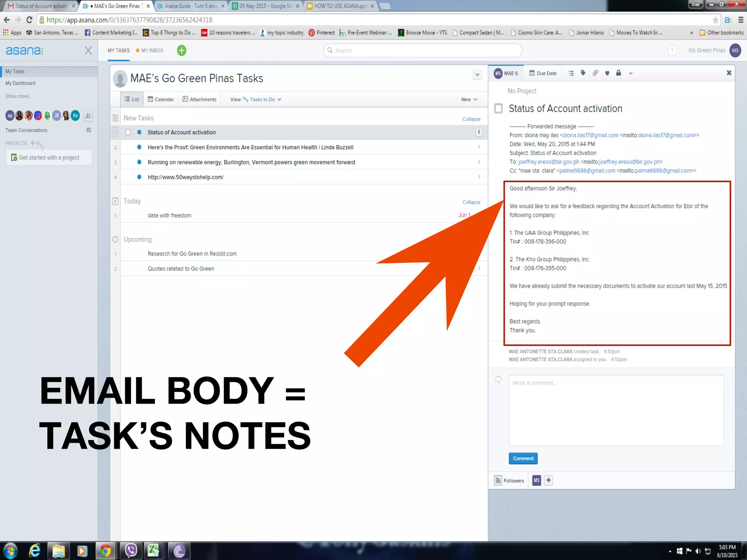Click the search input field
The width and height of the screenshot is (747, 560).
[422, 50]
